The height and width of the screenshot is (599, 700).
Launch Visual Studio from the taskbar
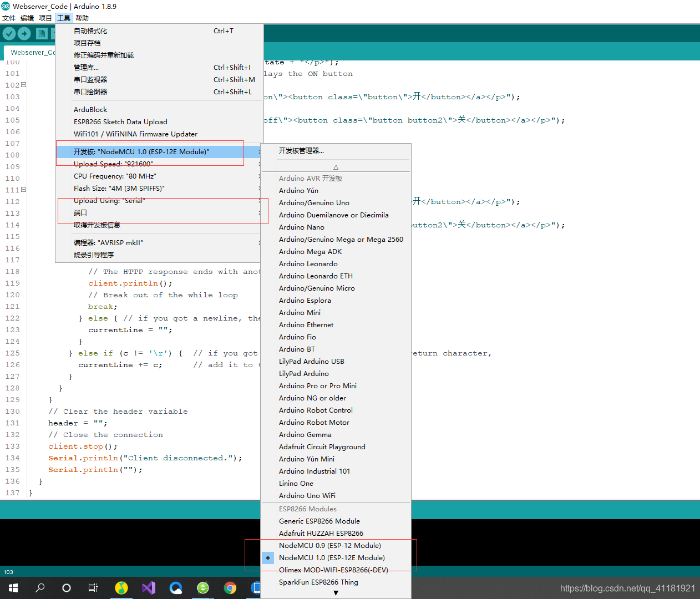[149, 588]
